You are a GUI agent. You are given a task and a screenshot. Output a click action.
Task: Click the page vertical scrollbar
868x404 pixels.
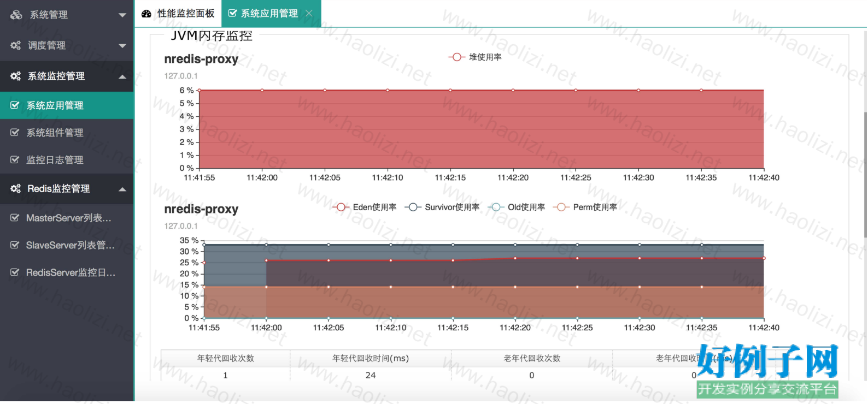tap(864, 175)
